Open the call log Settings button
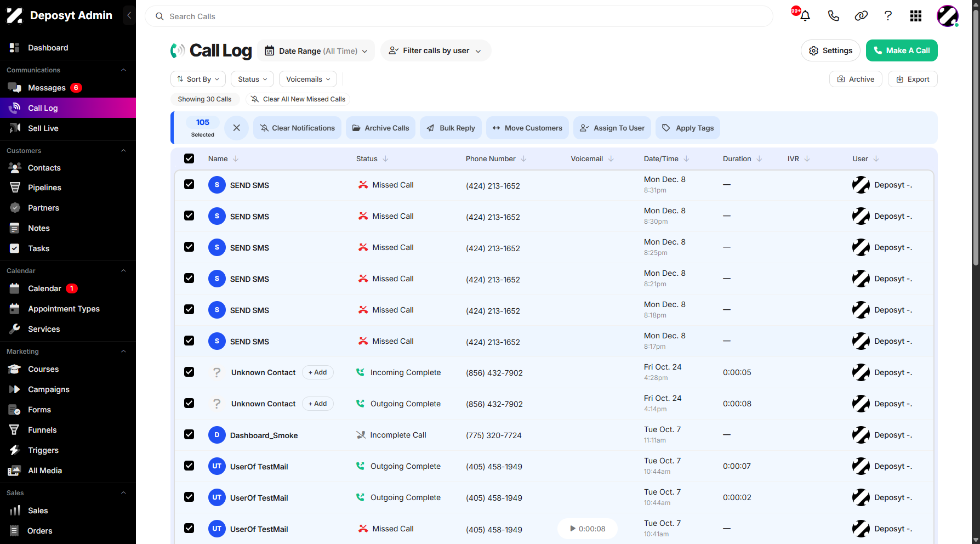 (x=830, y=50)
